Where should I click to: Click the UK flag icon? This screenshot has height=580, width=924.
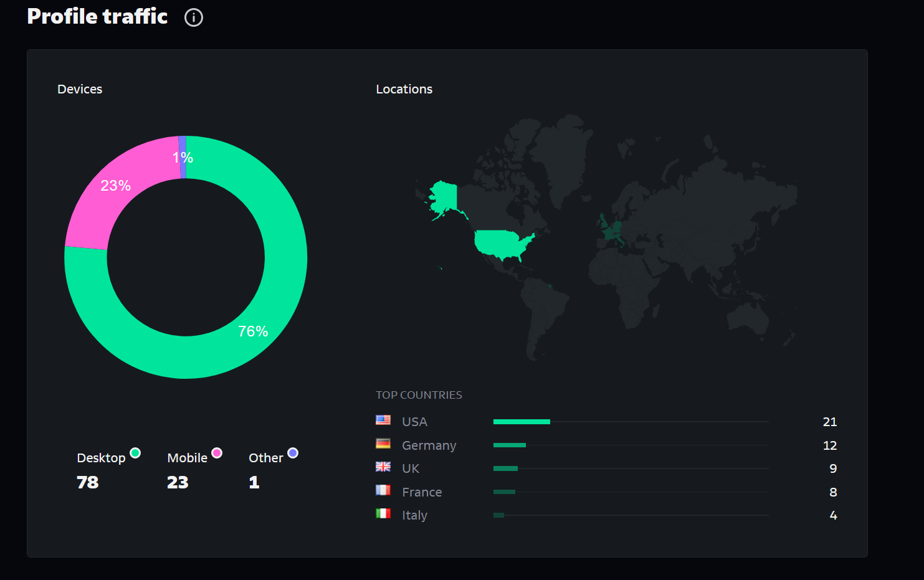tap(383, 467)
